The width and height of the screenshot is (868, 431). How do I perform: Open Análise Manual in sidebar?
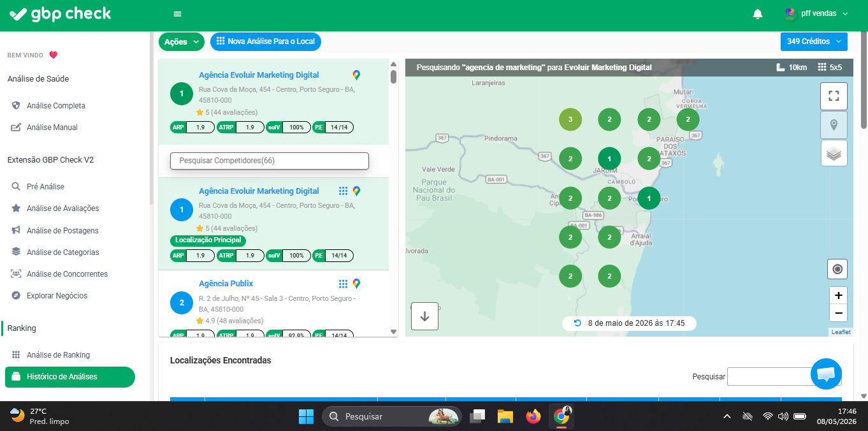point(52,128)
